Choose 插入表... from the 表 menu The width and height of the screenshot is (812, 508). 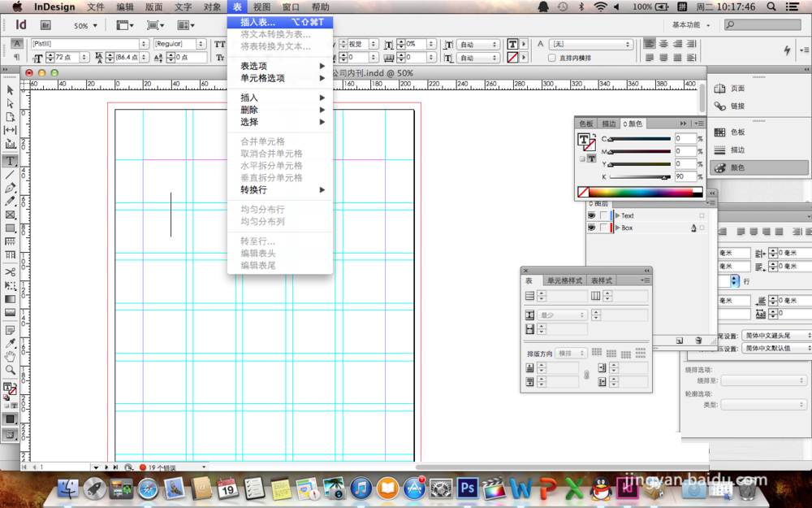point(280,22)
